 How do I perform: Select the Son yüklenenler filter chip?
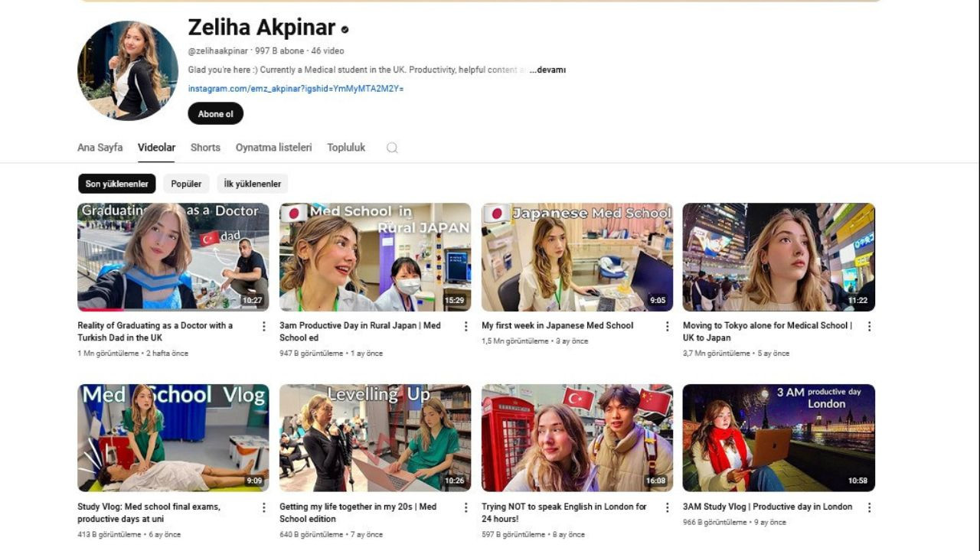[x=116, y=184]
